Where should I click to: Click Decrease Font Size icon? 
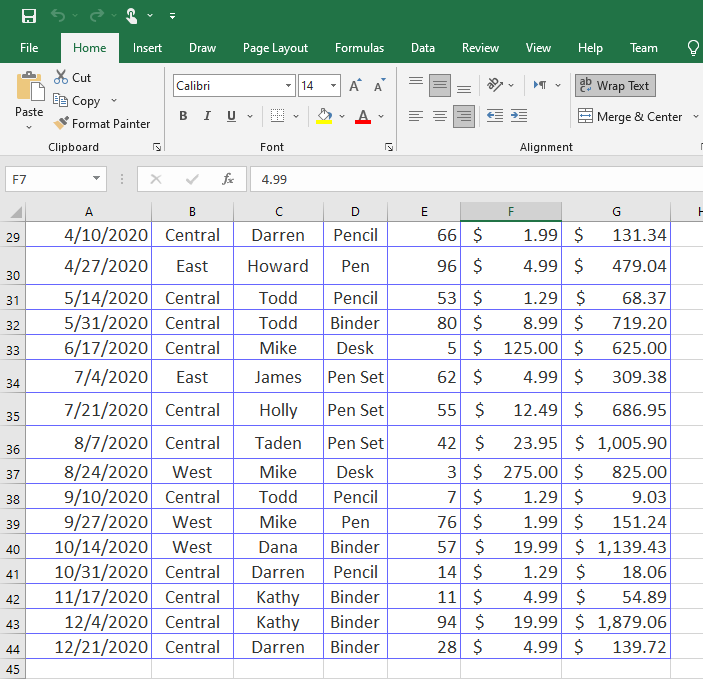379,85
